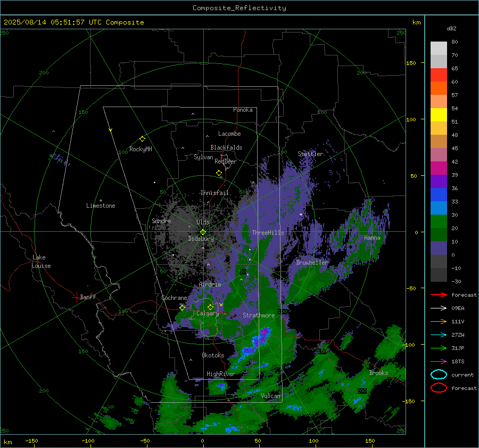Select the 20 dBZ green color swatch

click(x=439, y=234)
